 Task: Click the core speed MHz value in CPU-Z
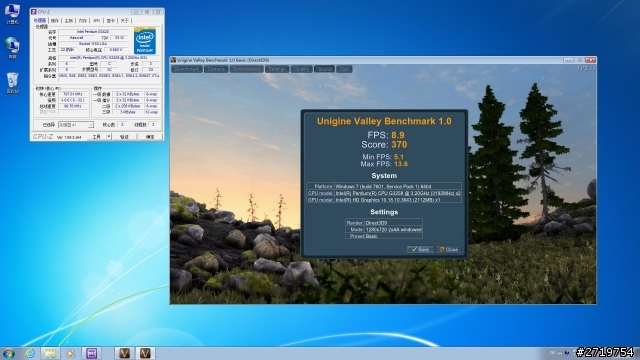73,94
